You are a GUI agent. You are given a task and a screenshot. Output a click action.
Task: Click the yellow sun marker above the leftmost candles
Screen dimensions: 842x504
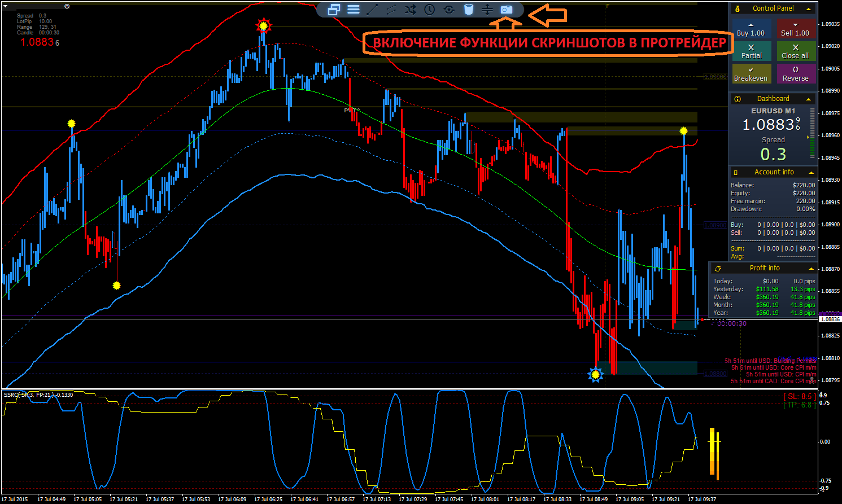(71, 123)
